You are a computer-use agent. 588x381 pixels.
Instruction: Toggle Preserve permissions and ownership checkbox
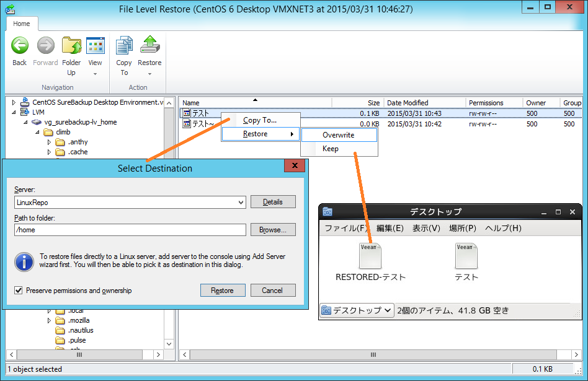coord(19,291)
